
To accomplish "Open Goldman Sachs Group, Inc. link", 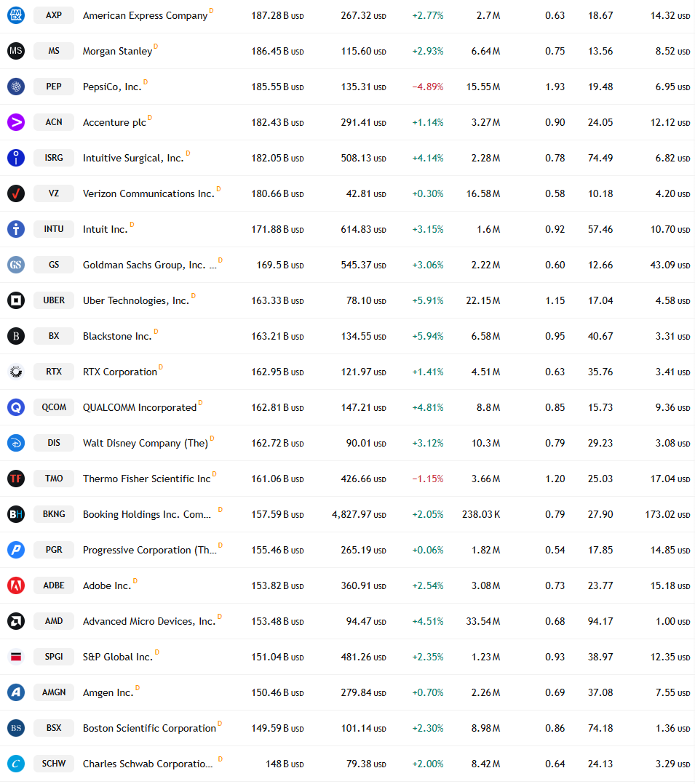I will pos(150,265).
